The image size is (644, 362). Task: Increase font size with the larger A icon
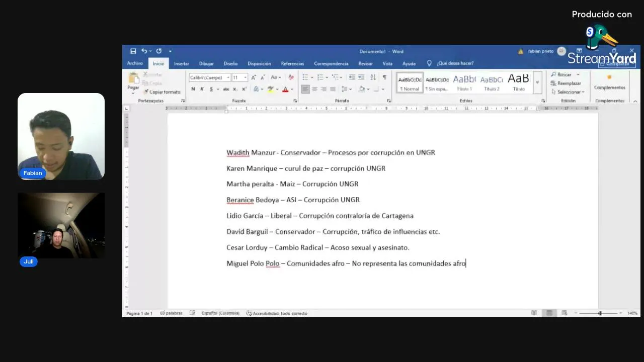point(254,77)
